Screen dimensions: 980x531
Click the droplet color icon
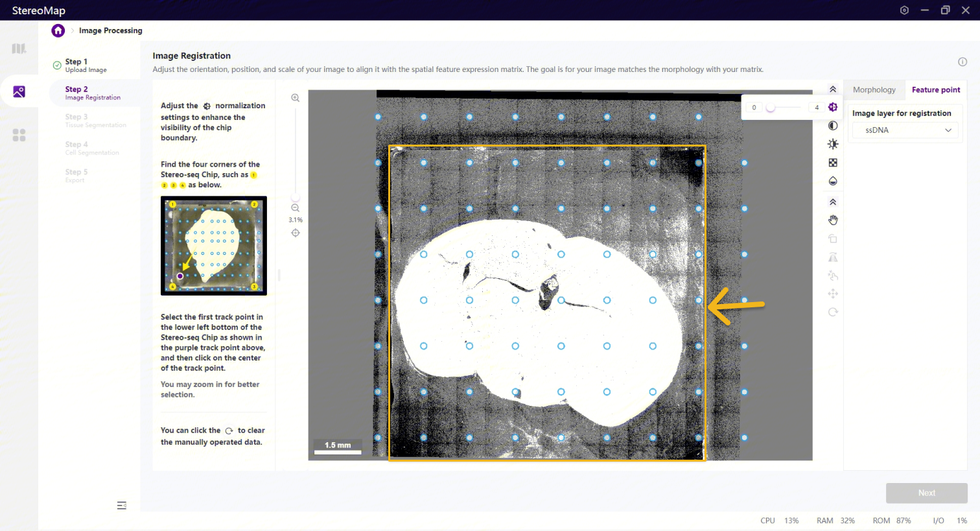coord(833,181)
